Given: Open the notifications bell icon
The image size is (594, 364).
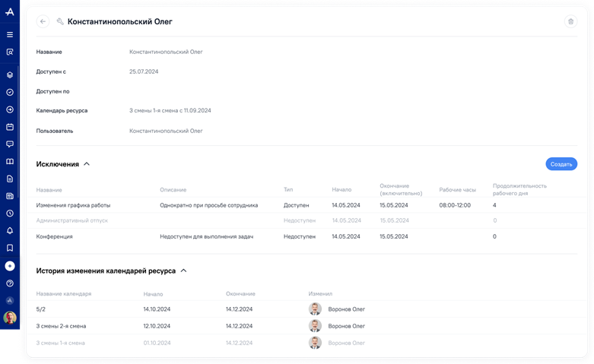Looking at the screenshot, I should click(10, 230).
